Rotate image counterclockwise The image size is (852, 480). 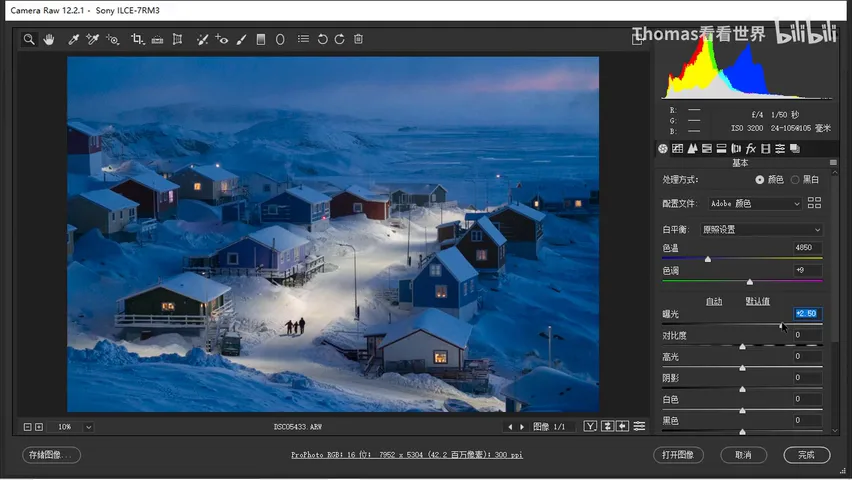[x=322, y=39]
